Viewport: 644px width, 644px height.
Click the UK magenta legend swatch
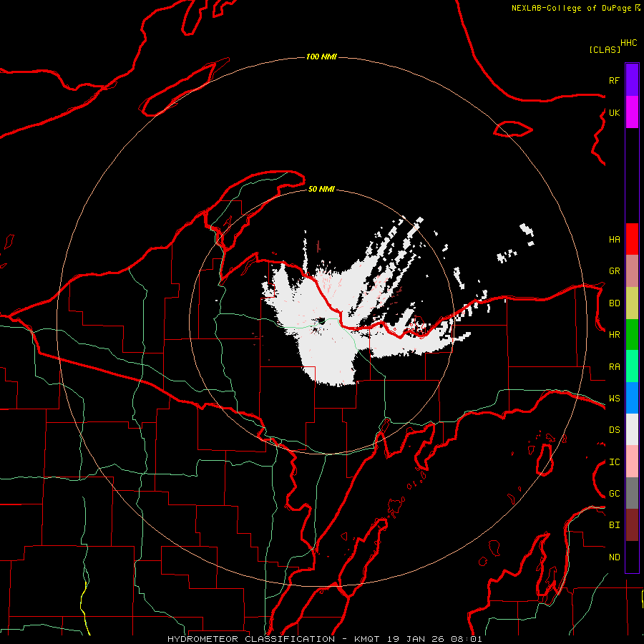click(632, 112)
